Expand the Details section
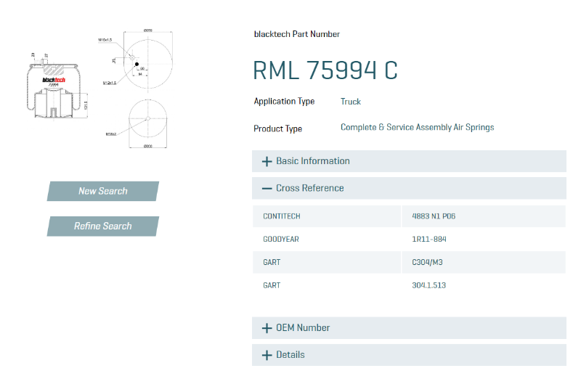 (x=409, y=355)
